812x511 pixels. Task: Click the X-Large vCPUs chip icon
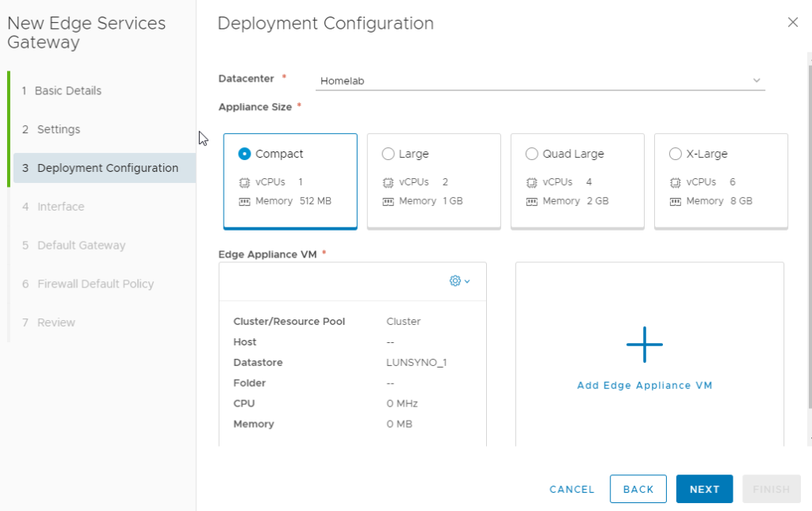tap(676, 182)
